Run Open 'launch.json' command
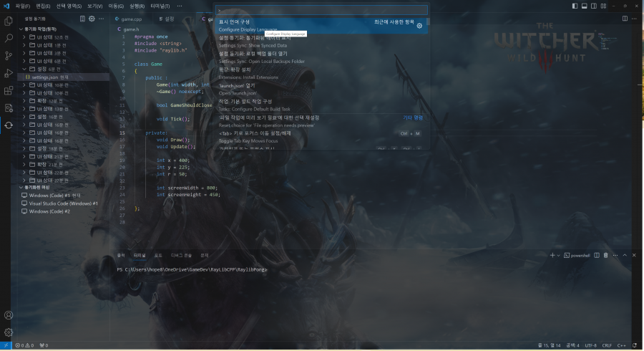The width and height of the screenshot is (644, 351). point(321,90)
